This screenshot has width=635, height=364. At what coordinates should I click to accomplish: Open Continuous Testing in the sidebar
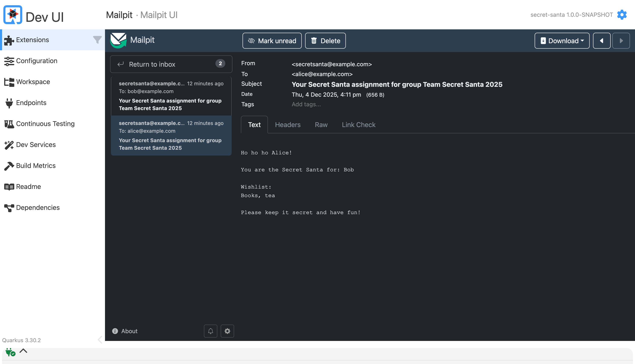tap(45, 124)
